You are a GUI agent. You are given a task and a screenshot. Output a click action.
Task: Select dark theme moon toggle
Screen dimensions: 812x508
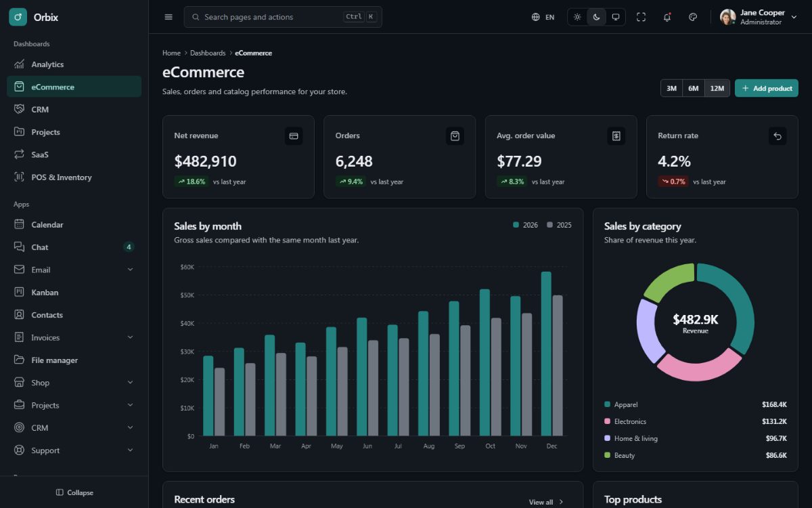(596, 17)
